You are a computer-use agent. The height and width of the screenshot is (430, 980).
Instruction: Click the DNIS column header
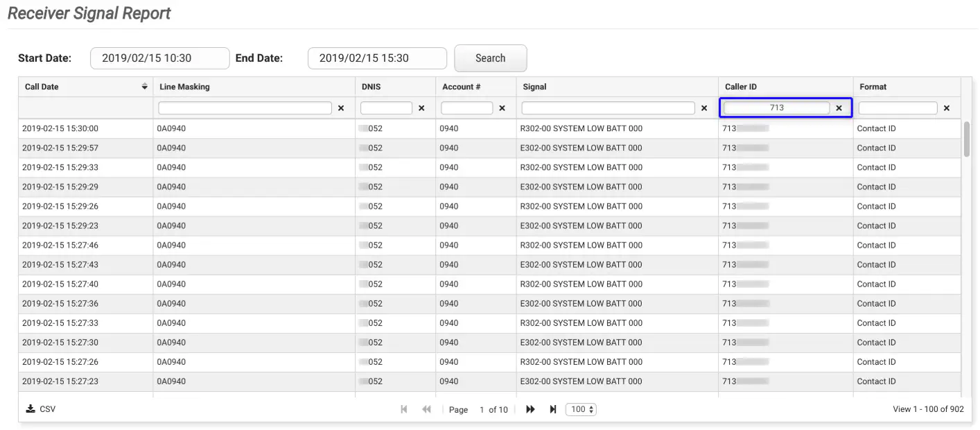pos(396,87)
